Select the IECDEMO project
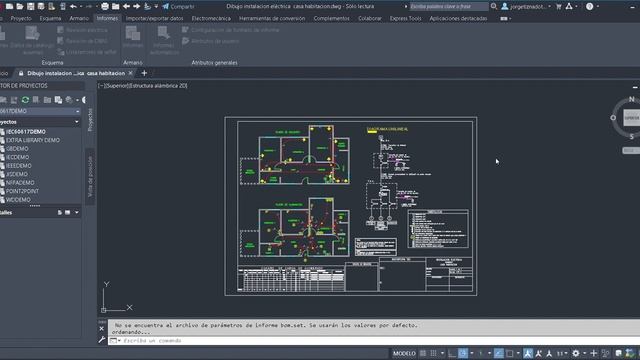Image resolution: width=640 pixels, height=360 pixels. [x=17, y=157]
